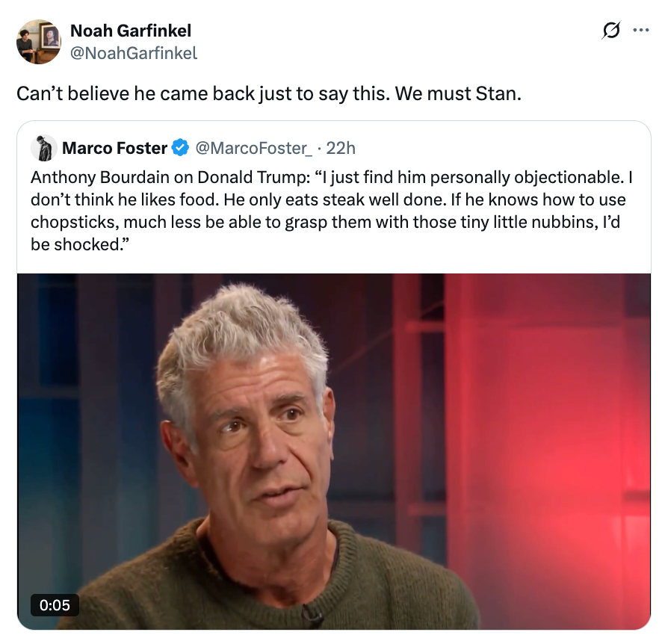Select Marco Foster's display name

pyautogui.click(x=116, y=148)
